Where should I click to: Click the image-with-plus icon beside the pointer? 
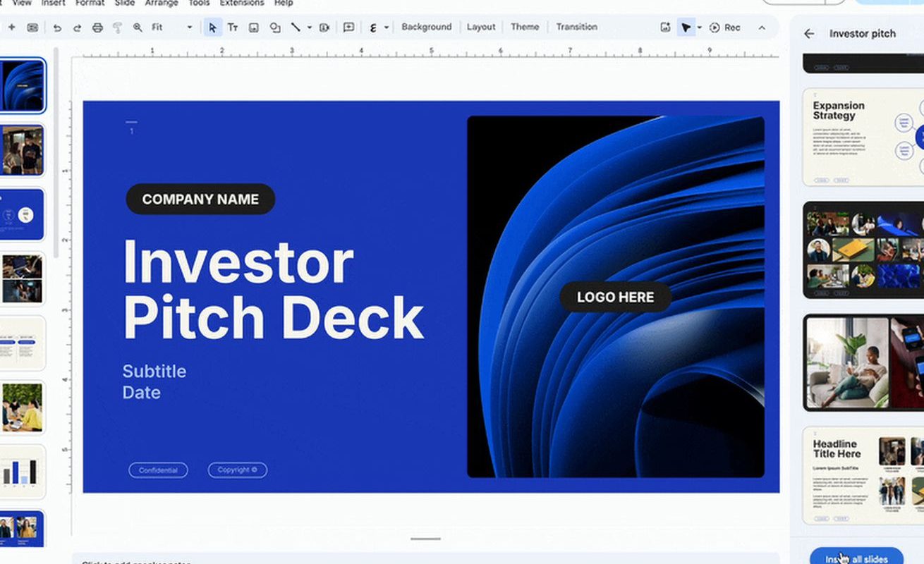pos(665,27)
